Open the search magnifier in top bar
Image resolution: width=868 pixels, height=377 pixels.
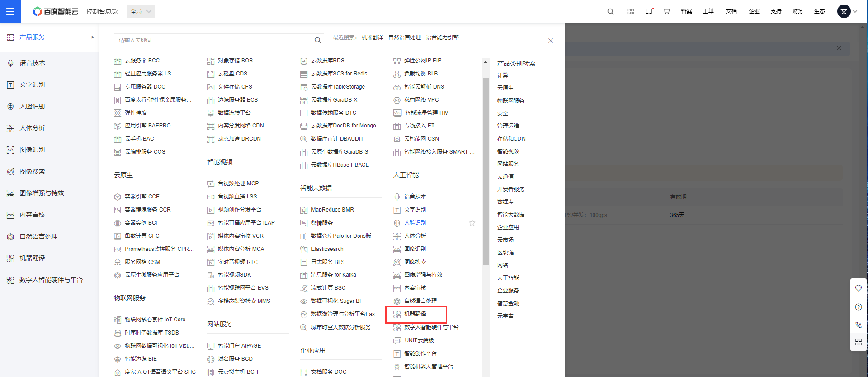610,12
